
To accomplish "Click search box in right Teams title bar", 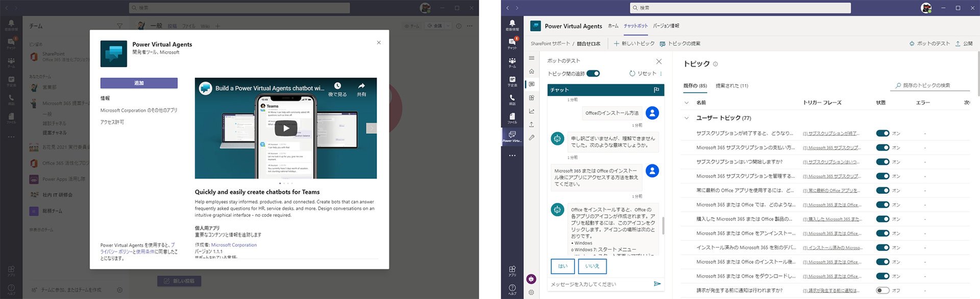I will click(740, 8).
